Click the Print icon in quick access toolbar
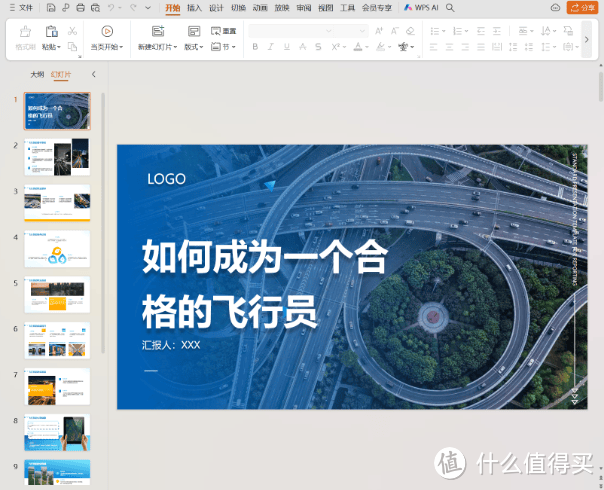The width and height of the screenshot is (604, 490). click(80, 8)
